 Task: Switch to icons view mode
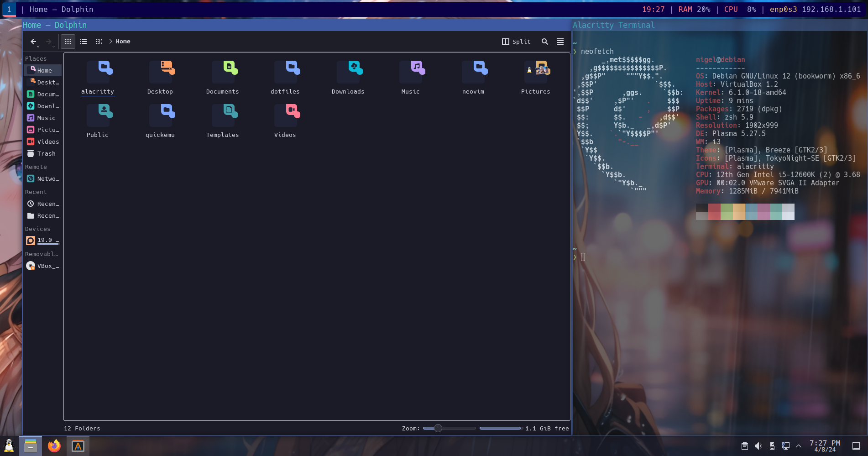pos(68,42)
